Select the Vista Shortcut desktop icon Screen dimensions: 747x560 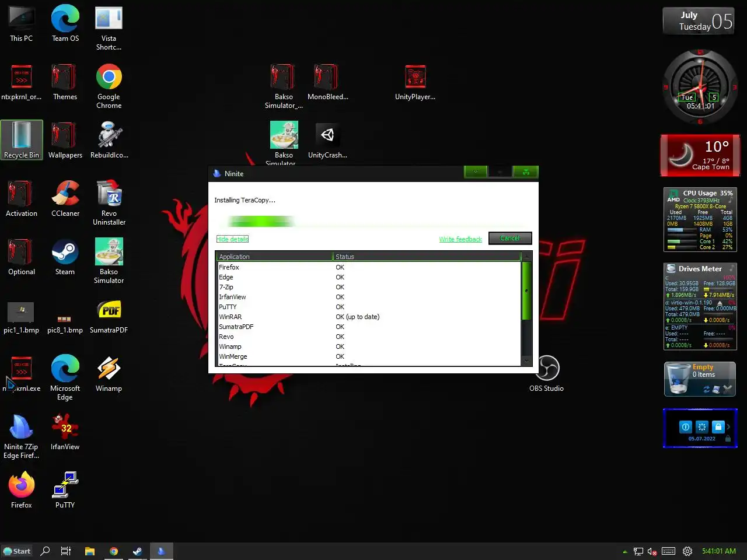(109, 29)
